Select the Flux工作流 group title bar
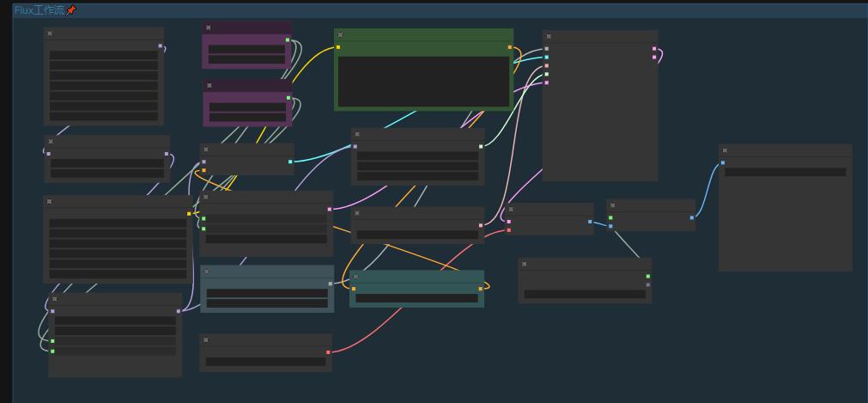868x403 pixels. [x=440, y=10]
